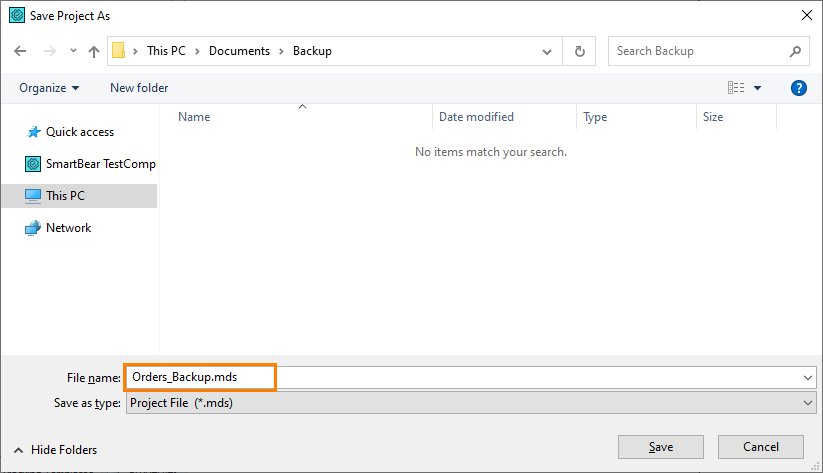This screenshot has height=473, width=823.
Task: Refresh the Backup folder view
Action: (579, 51)
